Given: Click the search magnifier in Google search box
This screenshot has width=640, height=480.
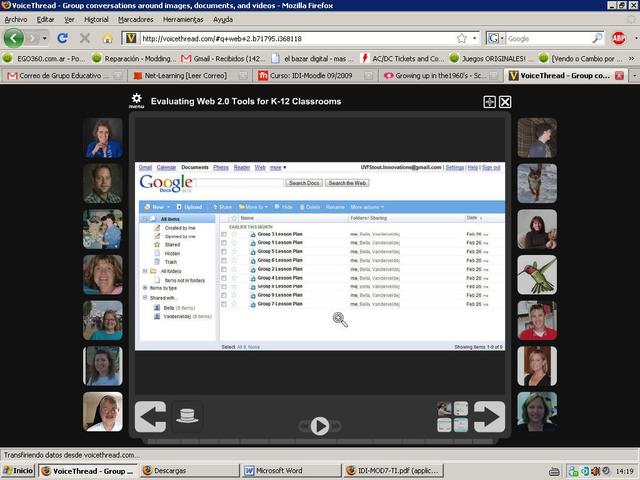Looking at the screenshot, I should click(597, 38).
